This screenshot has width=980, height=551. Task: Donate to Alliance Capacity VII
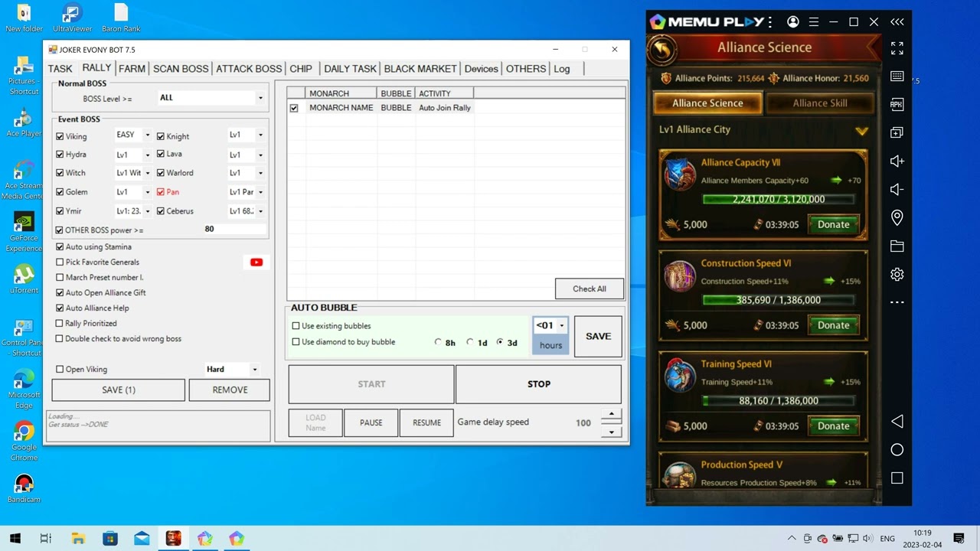coord(833,225)
